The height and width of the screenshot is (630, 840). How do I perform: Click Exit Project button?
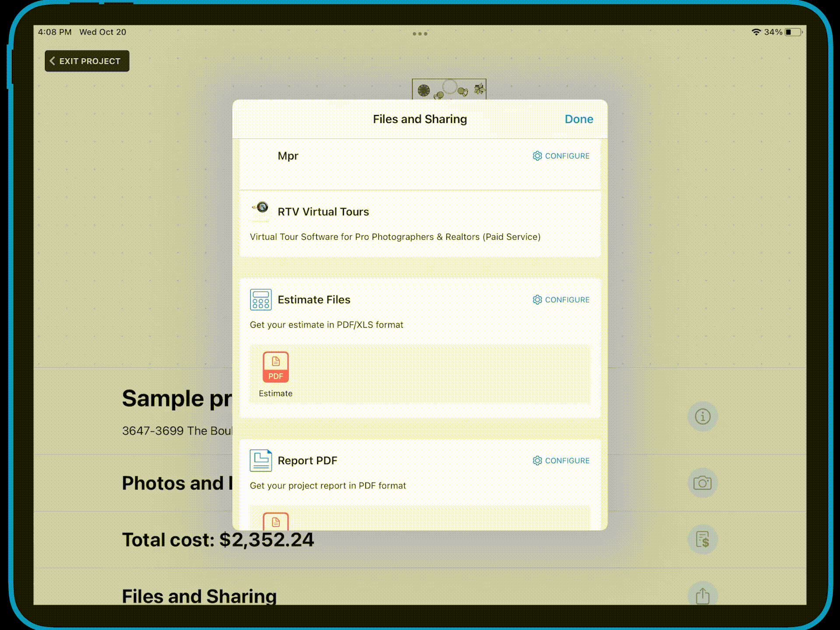[87, 61]
